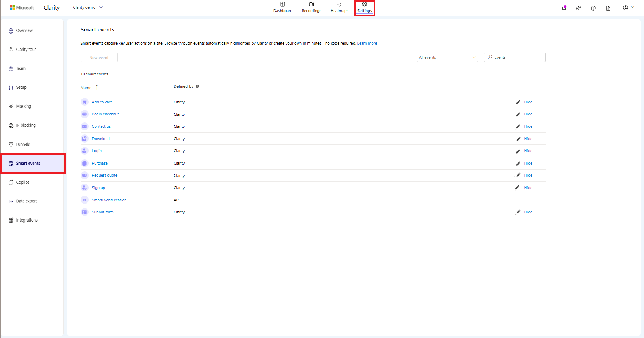The image size is (644, 338).
Task: Open the All events filter dropdown
Action: click(447, 57)
